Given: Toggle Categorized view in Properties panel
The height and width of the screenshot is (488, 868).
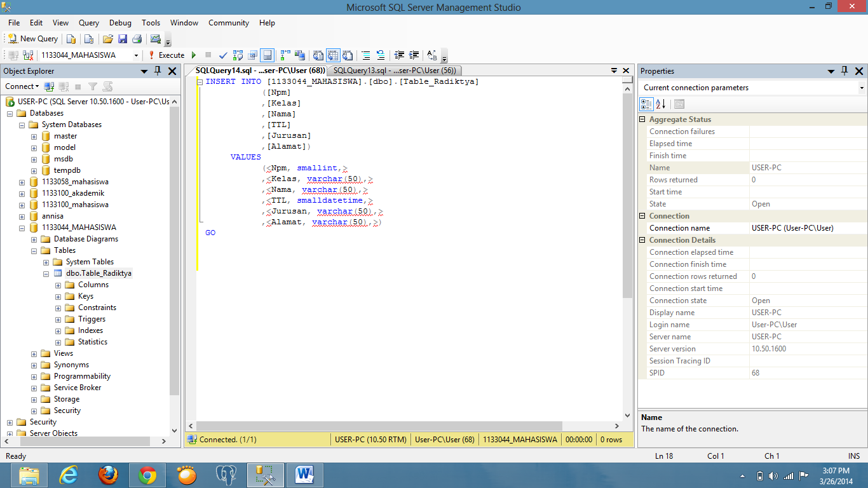Looking at the screenshot, I should point(646,104).
